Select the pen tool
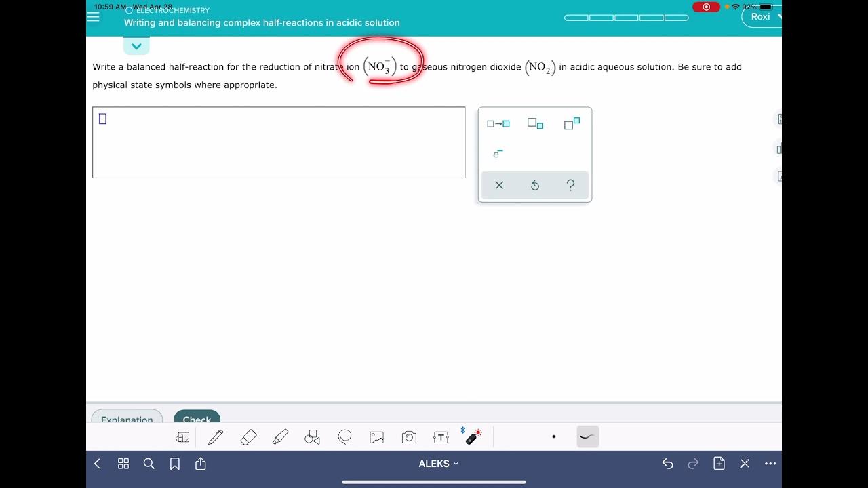The height and width of the screenshot is (488, 868). coord(216,438)
